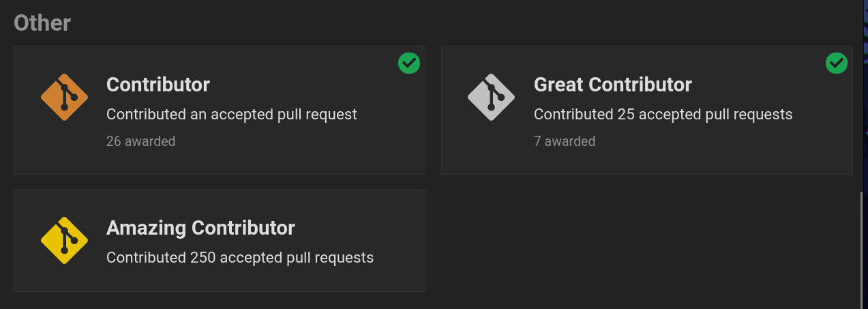
Task: Click the "7 awarded" count
Action: (x=565, y=141)
